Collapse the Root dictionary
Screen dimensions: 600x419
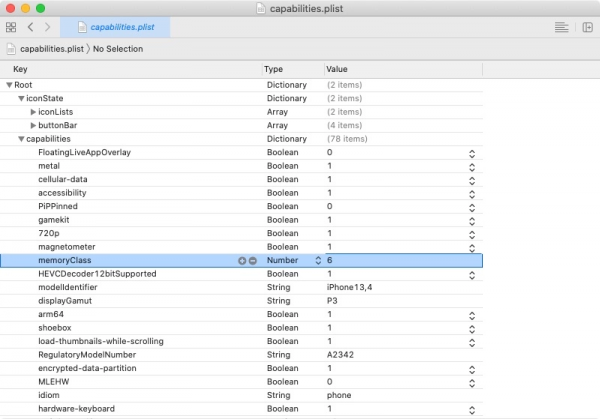pos(10,86)
